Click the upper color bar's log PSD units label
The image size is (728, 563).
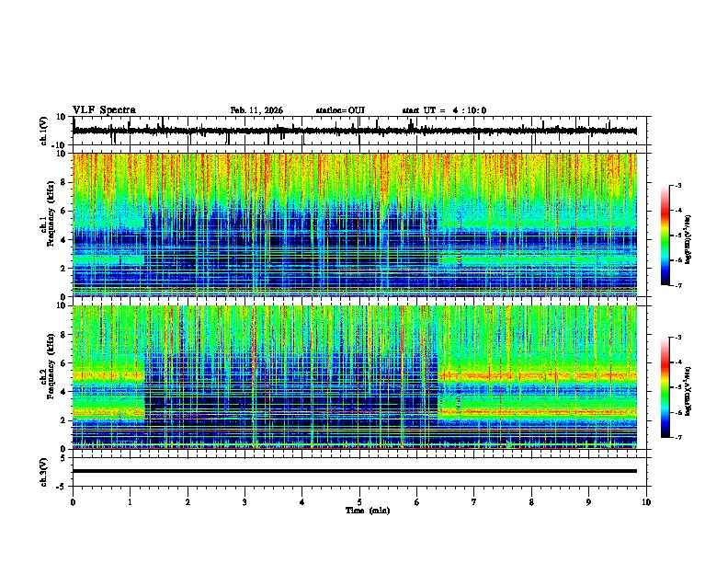[x=688, y=239]
